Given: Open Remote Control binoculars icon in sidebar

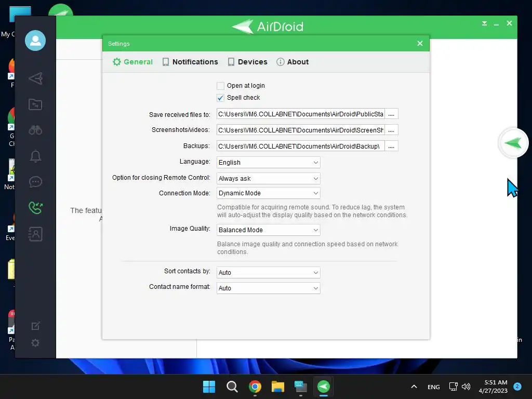Looking at the screenshot, I should tap(35, 130).
